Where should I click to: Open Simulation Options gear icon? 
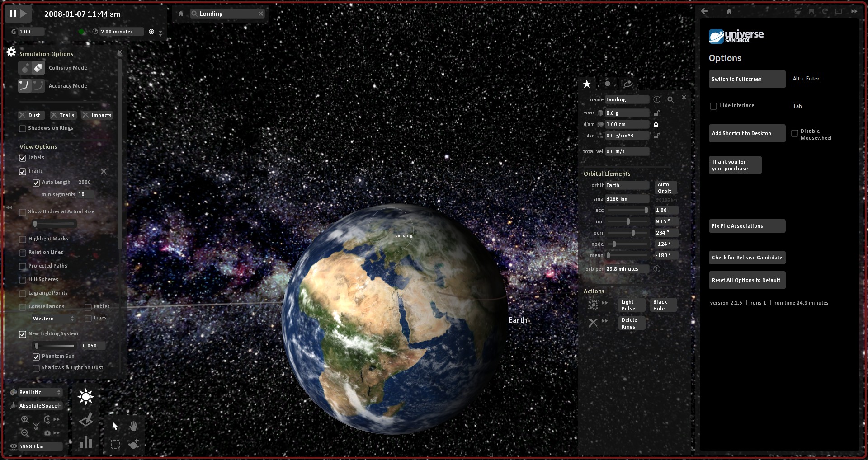(x=11, y=52)
